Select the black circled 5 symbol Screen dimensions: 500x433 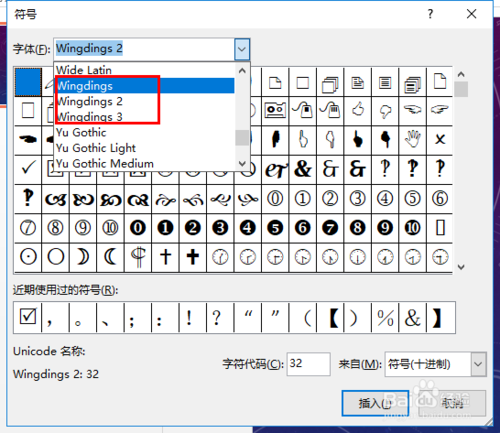tap(275, 228)
